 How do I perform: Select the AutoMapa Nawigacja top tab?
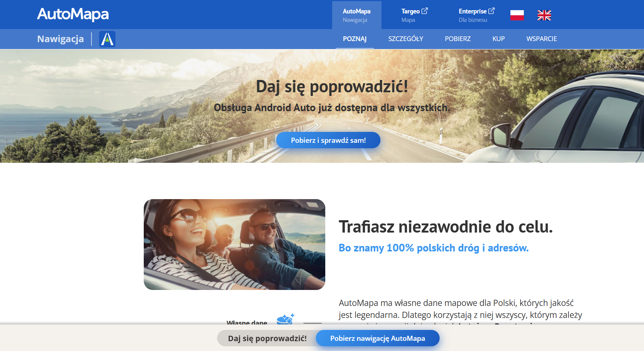pyautogui.click(x=356, y=15)
